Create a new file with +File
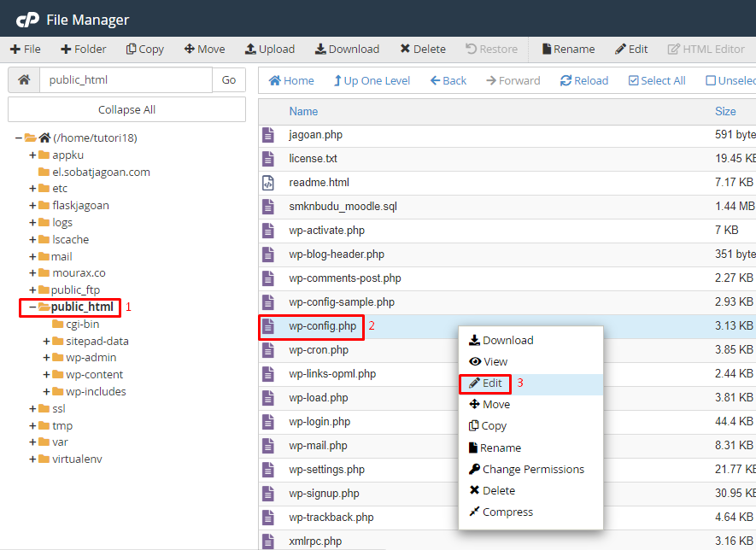The width and height of the screenshot is (756, 550). point(26,50)
